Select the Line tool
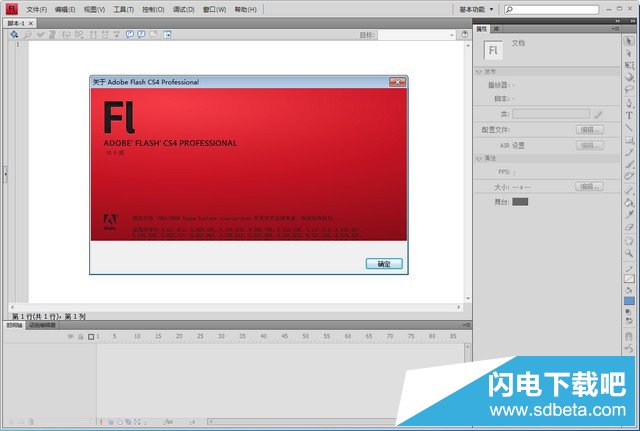 629,128
